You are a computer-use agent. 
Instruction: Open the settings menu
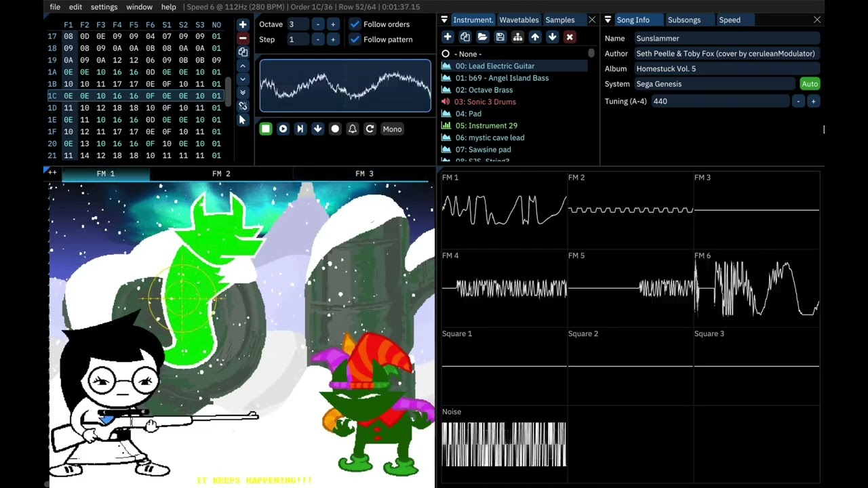[104, 7]
